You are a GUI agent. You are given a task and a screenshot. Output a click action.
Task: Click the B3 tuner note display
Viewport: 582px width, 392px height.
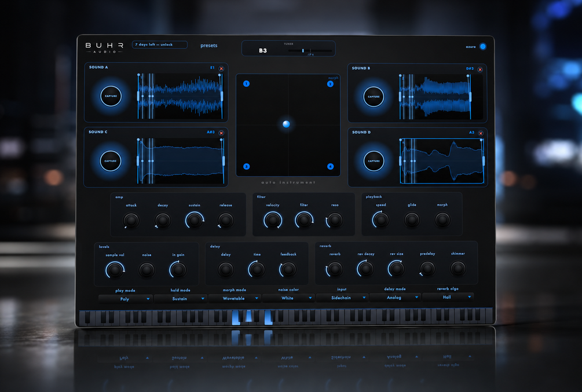(263, 50)
